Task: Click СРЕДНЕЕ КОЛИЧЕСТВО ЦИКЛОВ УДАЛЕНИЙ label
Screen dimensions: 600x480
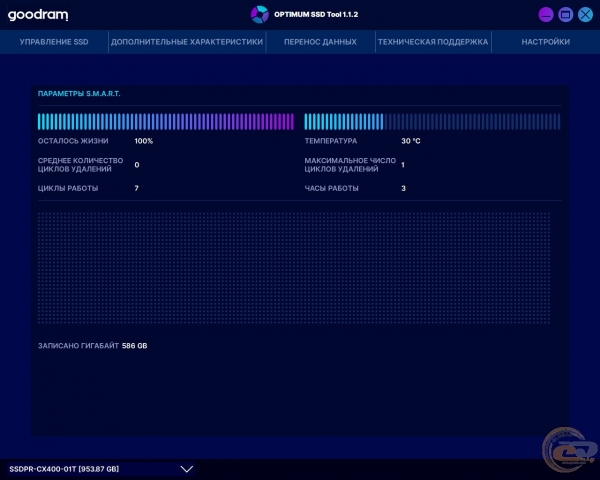Action: 80,165
